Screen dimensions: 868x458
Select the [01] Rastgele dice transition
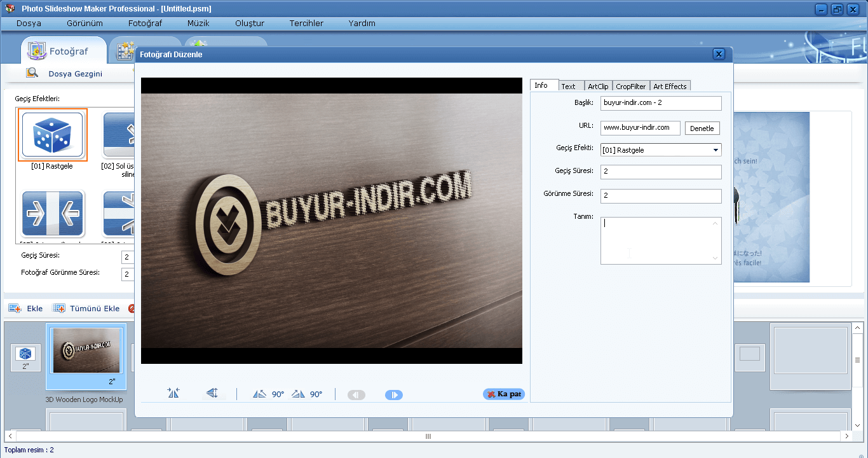tap(52, 135)
